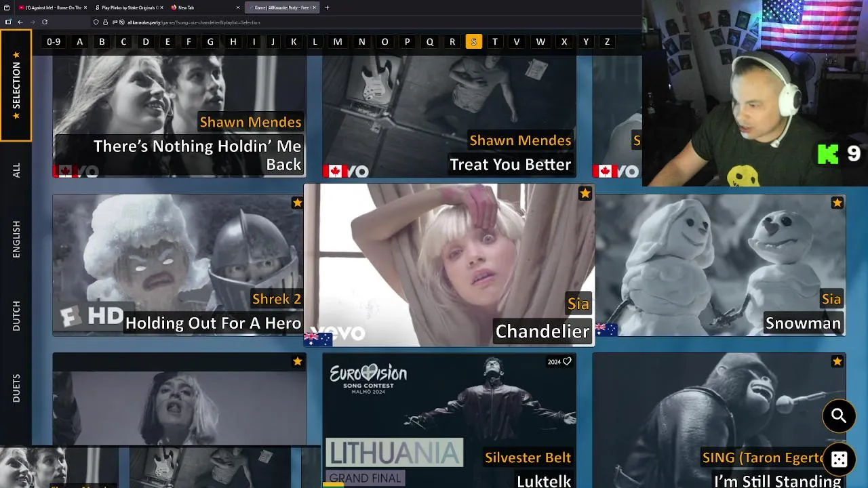Jump to letter I
The height and width of the screenshot is (488, 868).
click(x=254, y=42)
